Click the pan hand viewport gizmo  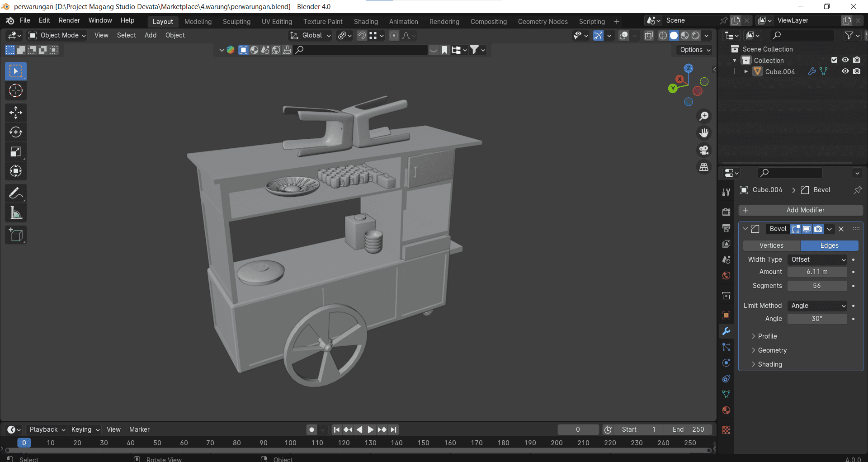coord(704,133)
